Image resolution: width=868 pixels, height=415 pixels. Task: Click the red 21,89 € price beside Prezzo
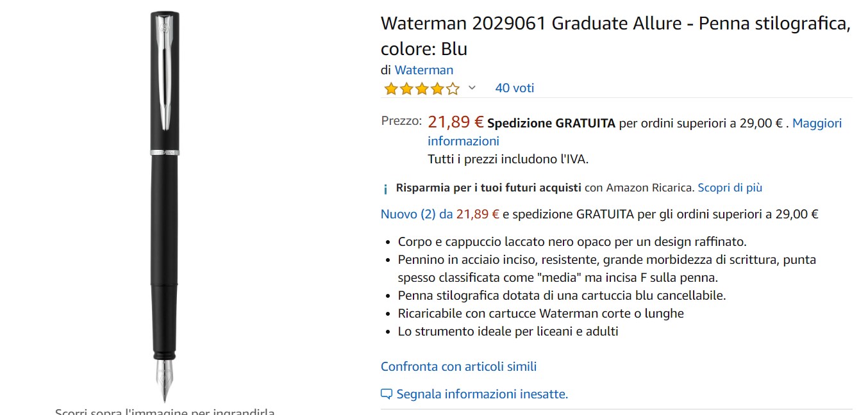coord(455,122)
